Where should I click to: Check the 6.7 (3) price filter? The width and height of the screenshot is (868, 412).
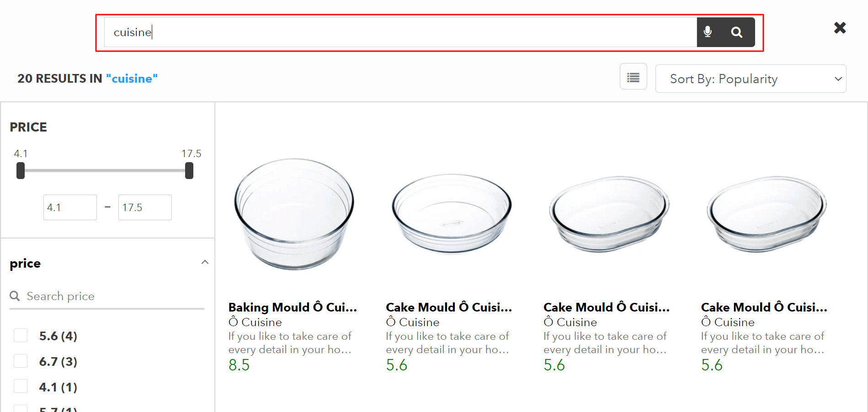coord(21,361)
